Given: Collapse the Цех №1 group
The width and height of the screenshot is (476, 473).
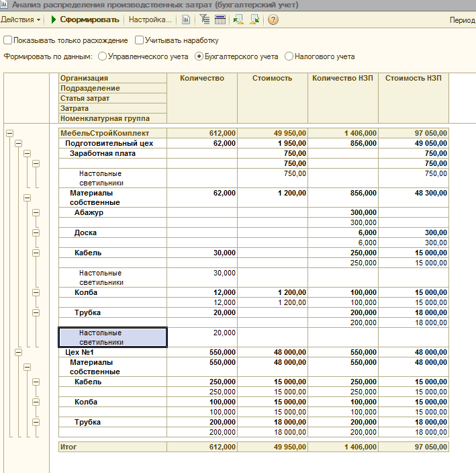Looking at the screenshot, I should tap(19, 352).
